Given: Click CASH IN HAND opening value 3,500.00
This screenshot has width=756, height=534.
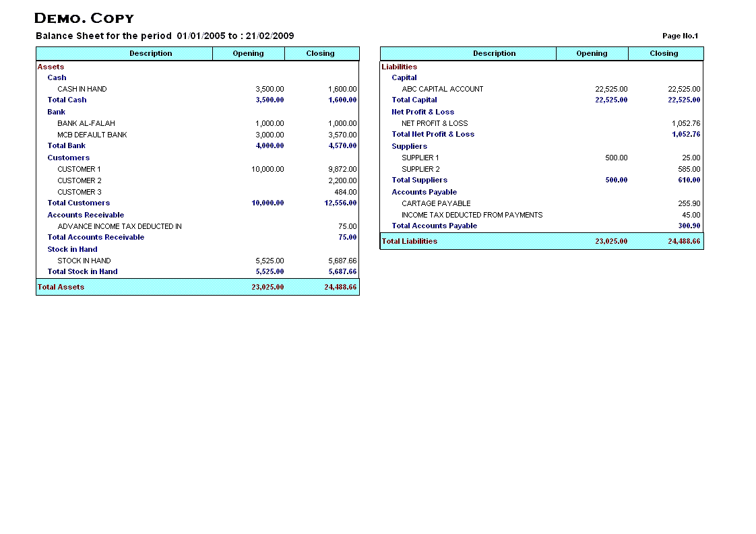Looking at the screenshot, I should pyautogui.click(x=270, y=89).
